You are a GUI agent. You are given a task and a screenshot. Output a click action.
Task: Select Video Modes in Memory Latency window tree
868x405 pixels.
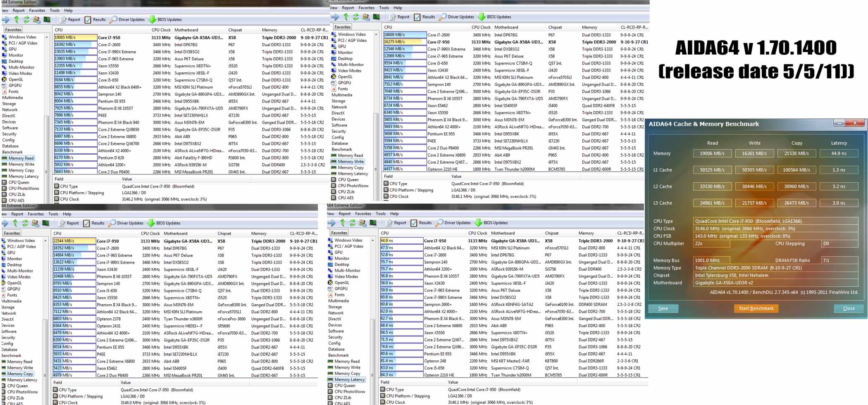point(346,276)
